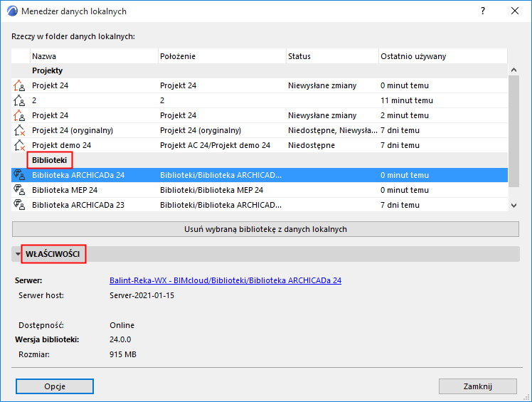Select the Biblioteka MEP 24 name
This screenshot has height=402, width=532.
65,190
